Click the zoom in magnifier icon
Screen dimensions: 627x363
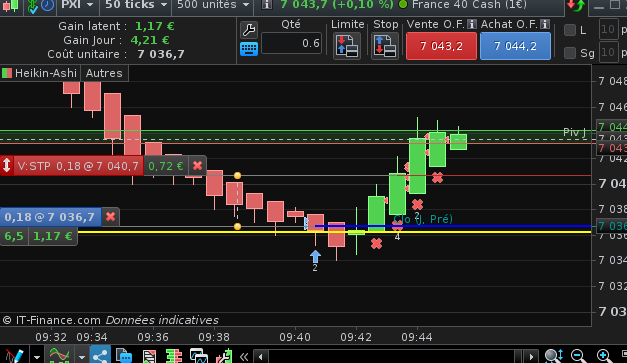[604, 355]
